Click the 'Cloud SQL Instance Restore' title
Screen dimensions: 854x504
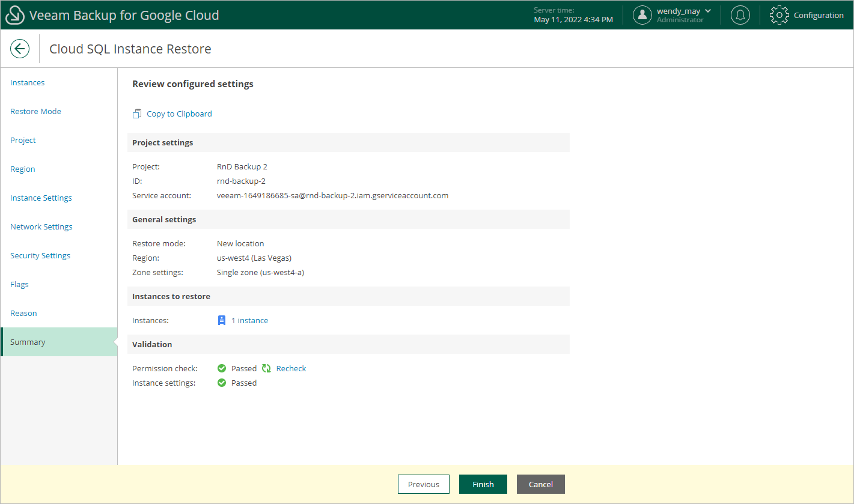click(130, 49)
